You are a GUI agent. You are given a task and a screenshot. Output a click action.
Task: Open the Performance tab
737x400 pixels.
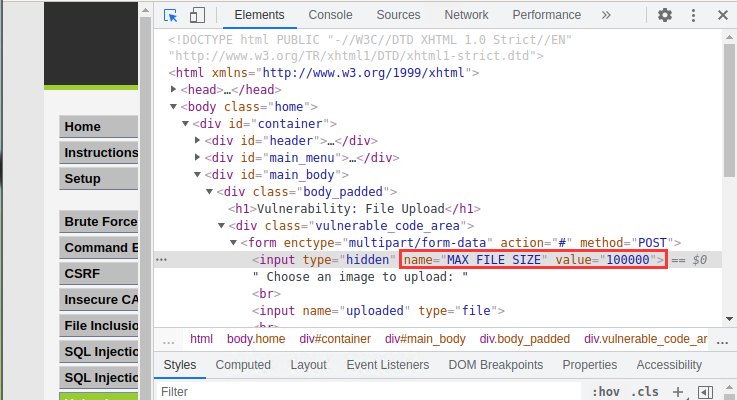click(x=547, y=15)
